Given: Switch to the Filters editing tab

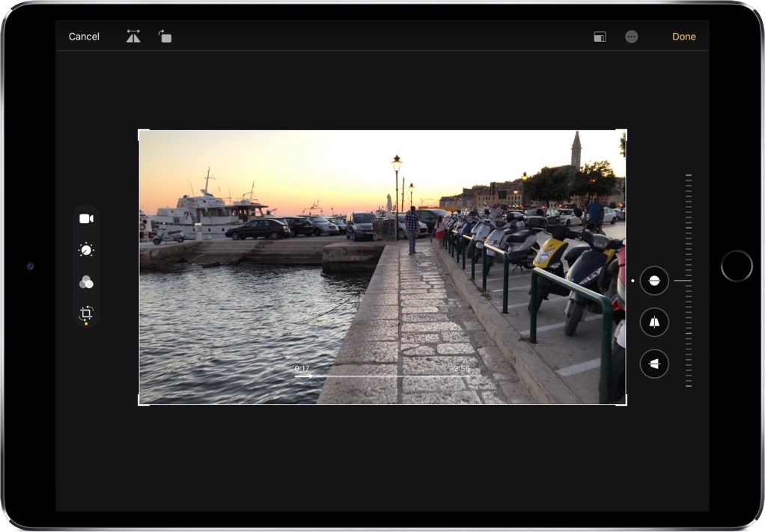Looking at the screenshot, I should (85, 281).
